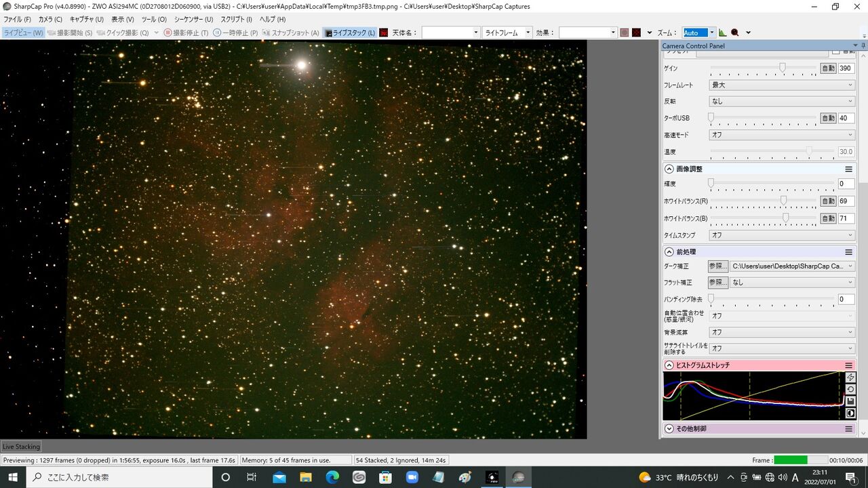Click Start Capture (撮影開始) button

pos(70,33)
